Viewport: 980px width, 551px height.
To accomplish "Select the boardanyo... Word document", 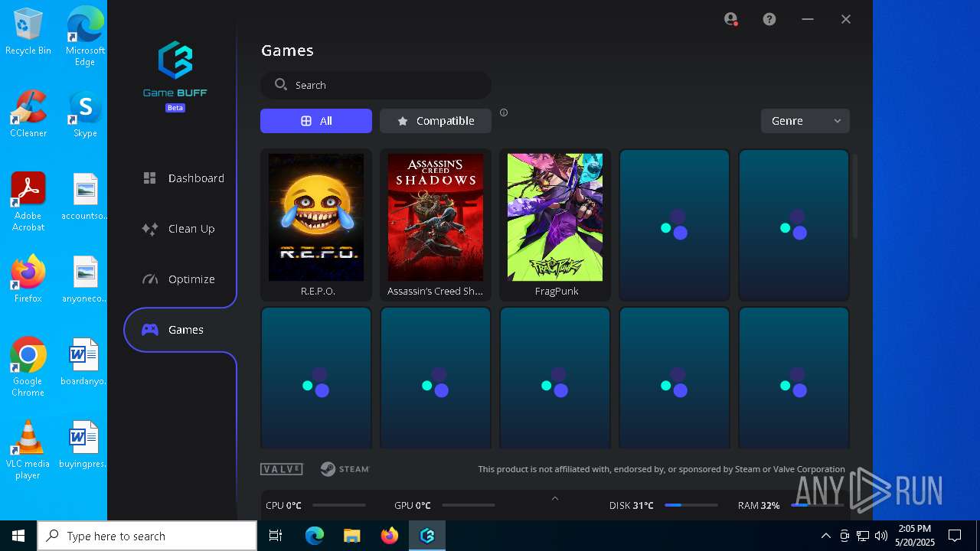I will [x=85, y=361].
